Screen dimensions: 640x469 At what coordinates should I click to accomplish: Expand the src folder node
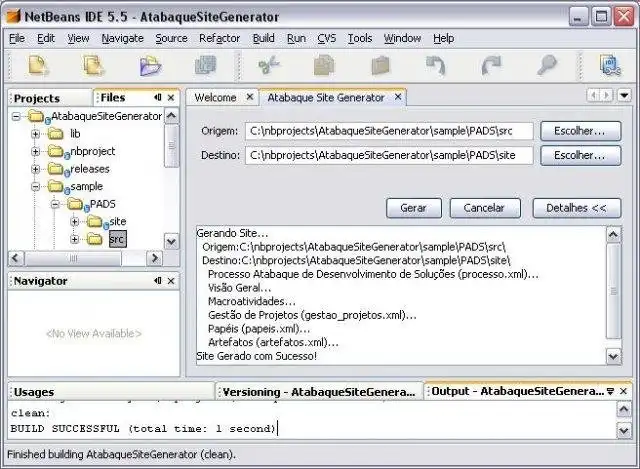click(74, 239)
